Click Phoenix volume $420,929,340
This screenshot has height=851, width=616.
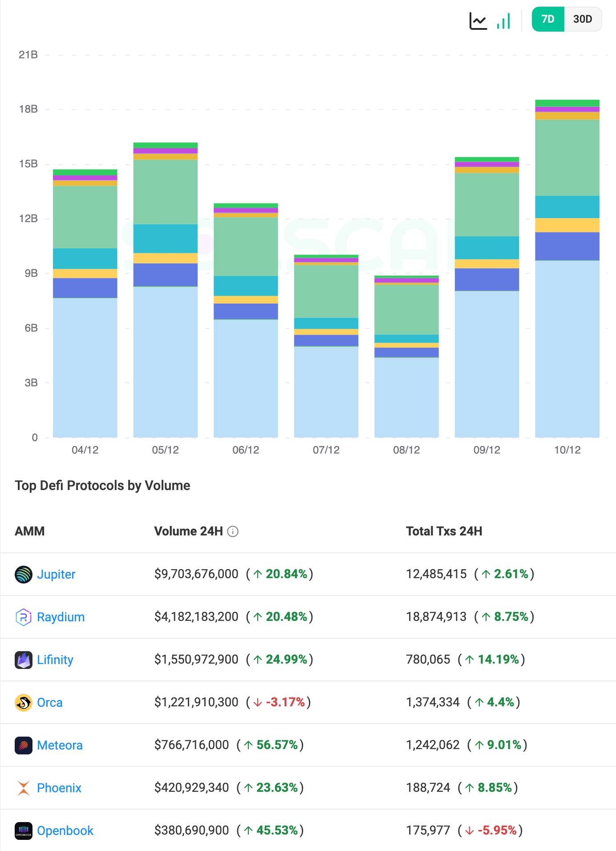coord(191,788)
